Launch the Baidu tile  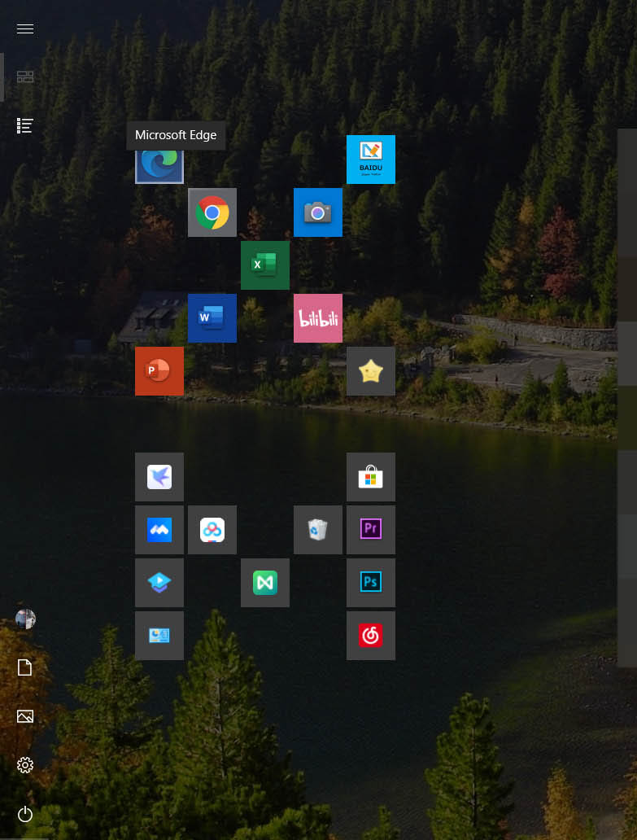point(370,159)
